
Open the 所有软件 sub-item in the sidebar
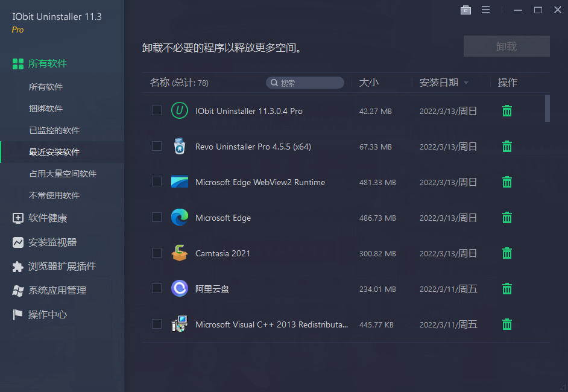(46, 87)
